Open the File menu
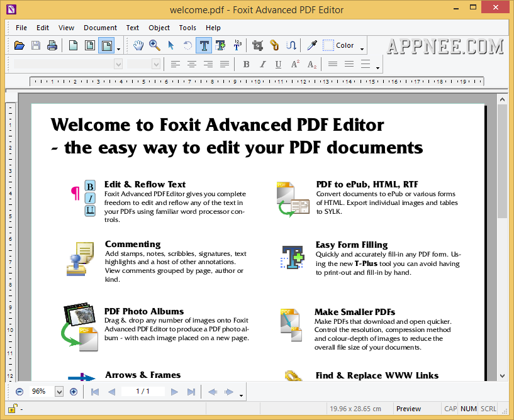 click(x=21, y=28)
